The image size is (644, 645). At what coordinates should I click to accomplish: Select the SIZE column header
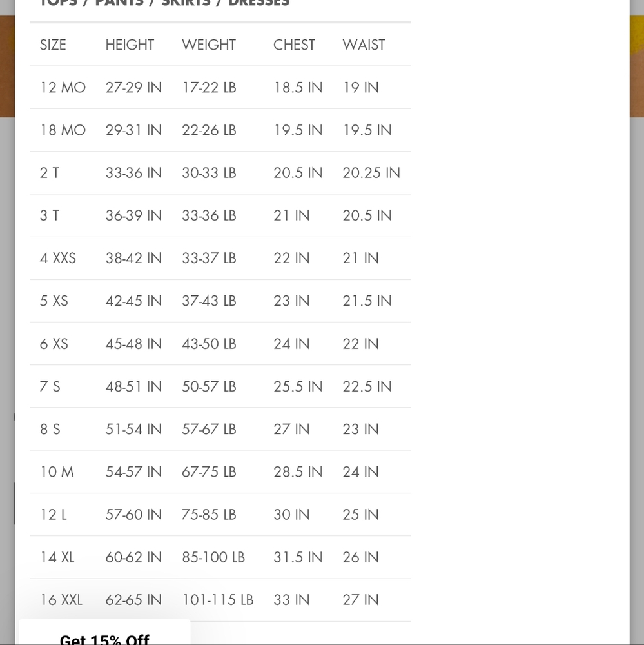(53, 45)
